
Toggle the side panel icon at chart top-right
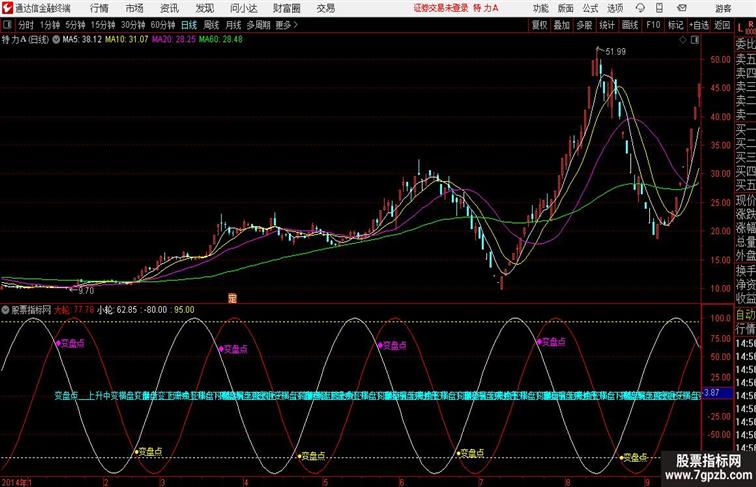[x=695, y=40]
